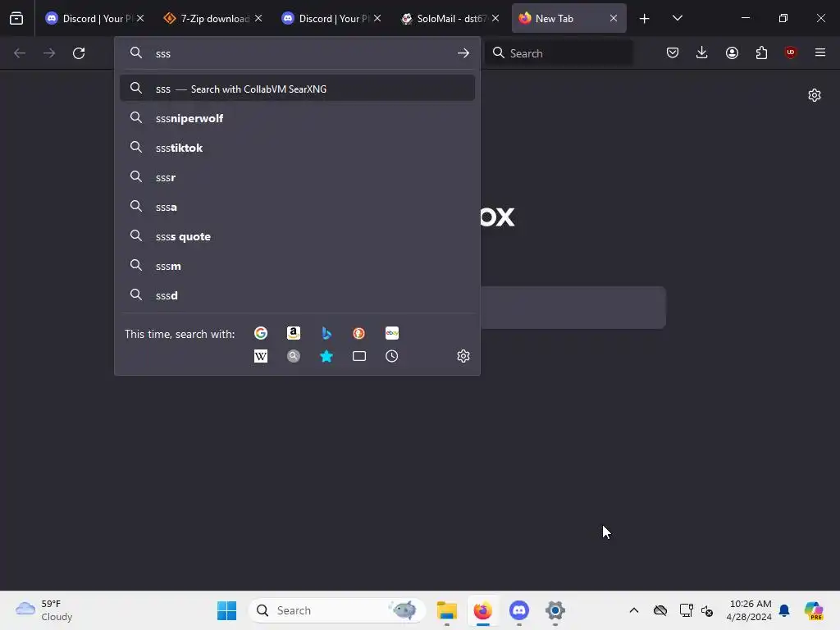Reload the current page

click(x=79, y=53)
